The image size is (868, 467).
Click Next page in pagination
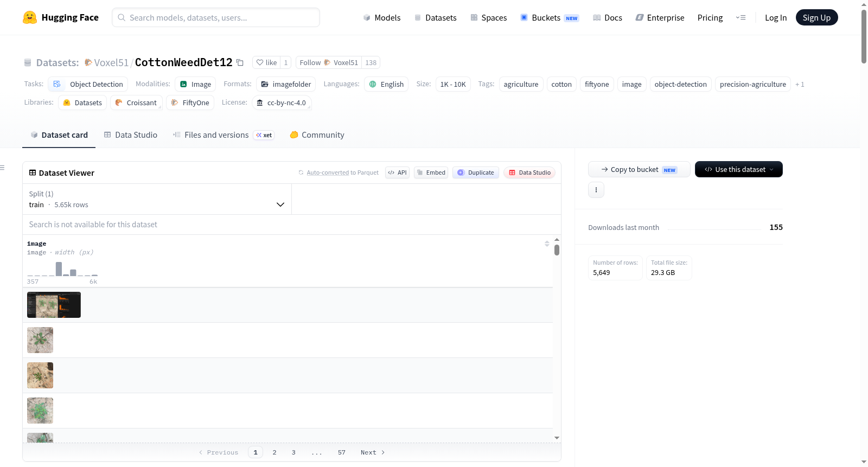tap(373, 452)
